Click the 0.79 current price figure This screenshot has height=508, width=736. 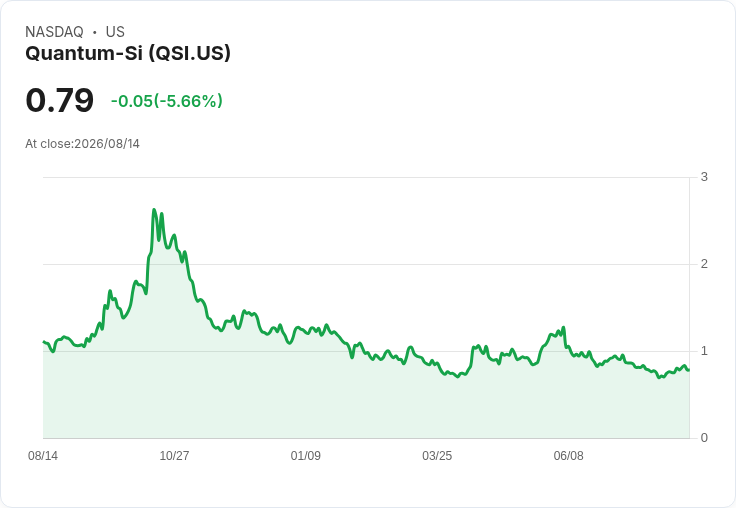tap(60, 100)
